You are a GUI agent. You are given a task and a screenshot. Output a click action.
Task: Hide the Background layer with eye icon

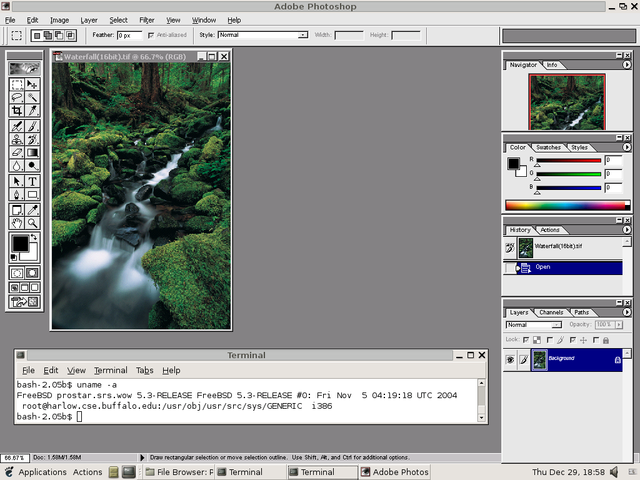tap(510, 360)
